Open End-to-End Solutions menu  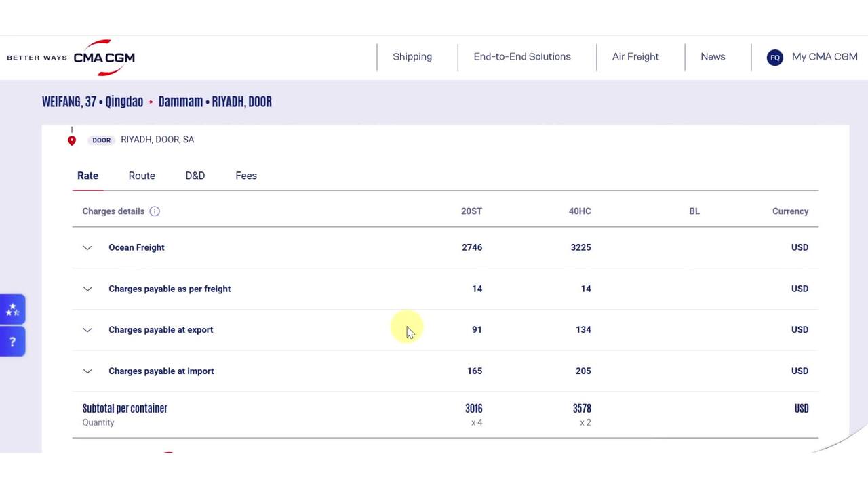click(x=522, y=57)
